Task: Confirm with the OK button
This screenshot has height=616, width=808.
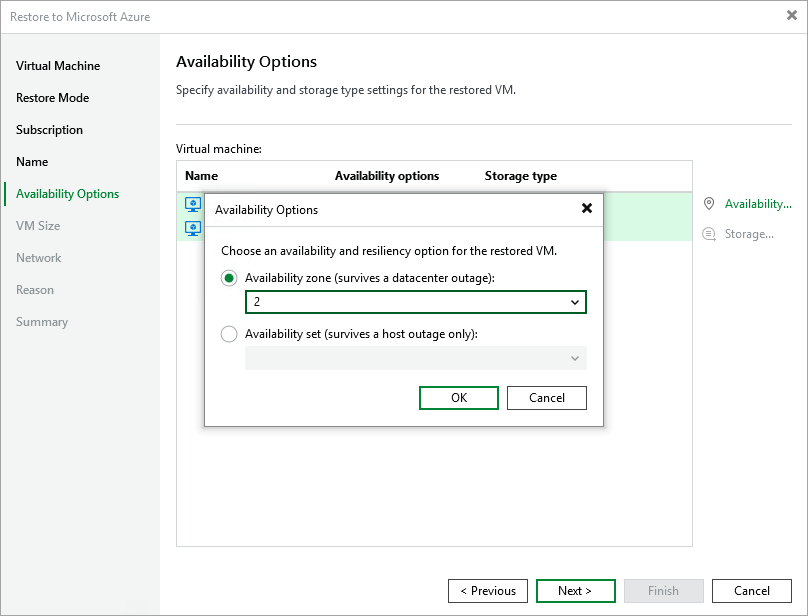Action: point(458,397)
